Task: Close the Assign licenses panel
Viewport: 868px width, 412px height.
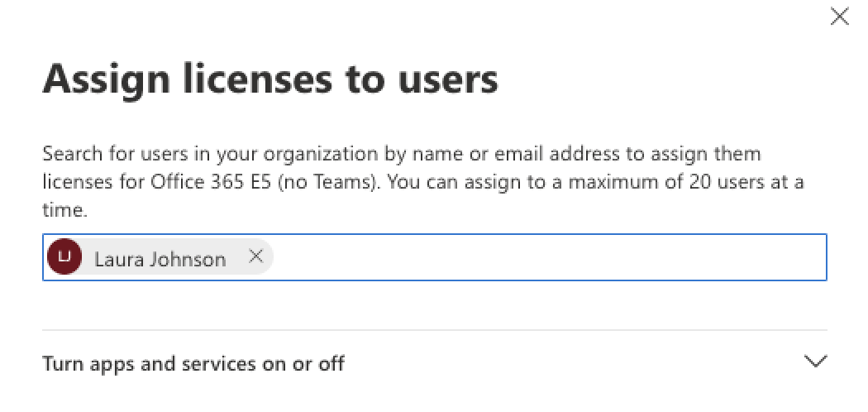Action: click(x=839, y=17)
